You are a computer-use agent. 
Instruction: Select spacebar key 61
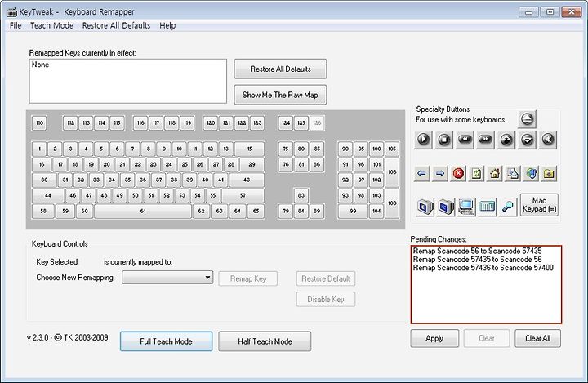(143, 212)
